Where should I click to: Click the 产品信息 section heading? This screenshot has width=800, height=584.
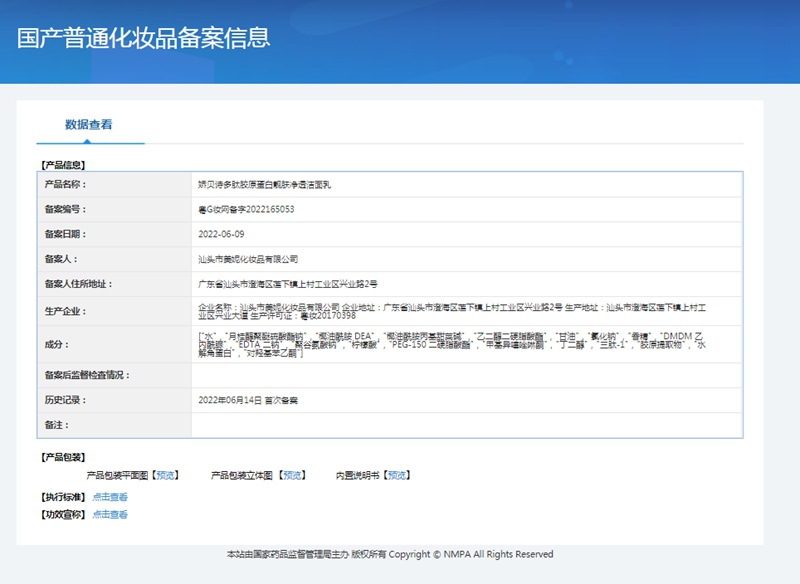coord(63,165)
